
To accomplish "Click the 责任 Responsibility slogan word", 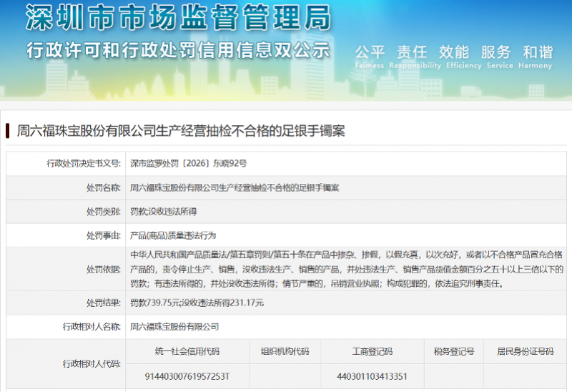I will (x=415, y=57).
